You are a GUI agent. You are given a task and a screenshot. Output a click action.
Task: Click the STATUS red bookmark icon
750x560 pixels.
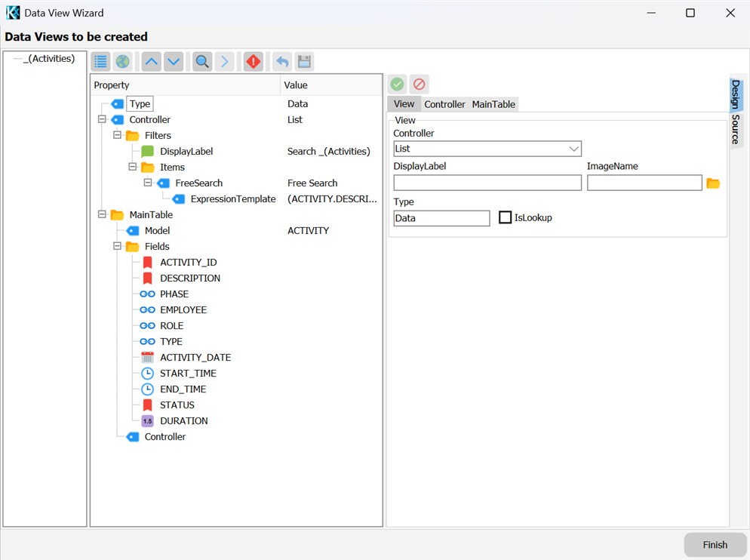[148, 405]
